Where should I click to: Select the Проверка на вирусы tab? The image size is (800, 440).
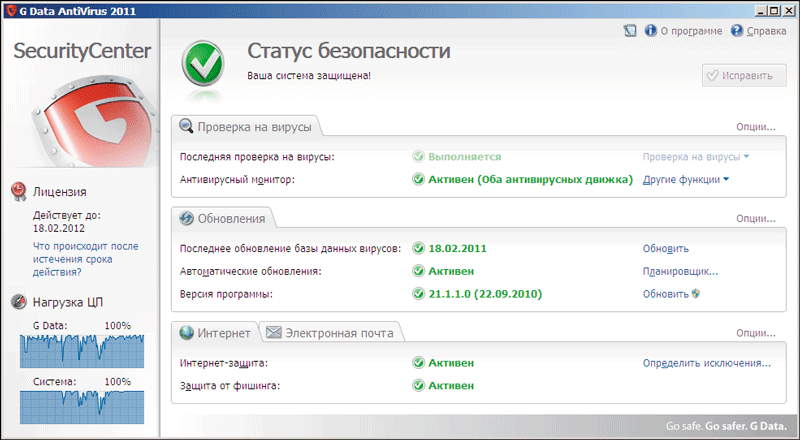246,127
